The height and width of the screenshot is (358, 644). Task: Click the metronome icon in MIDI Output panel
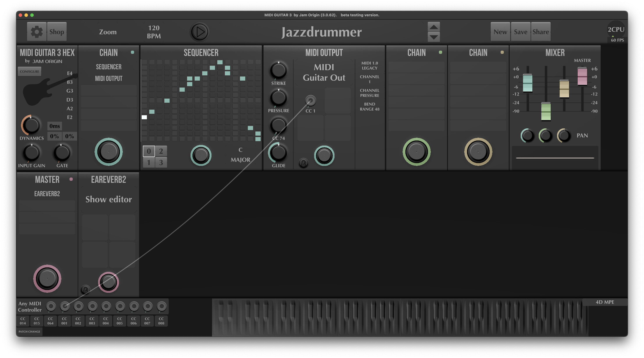click(303, 163)
